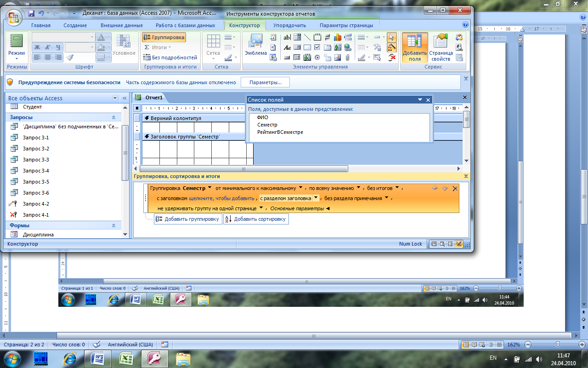Open the Итоги totals dropdown

158,47
